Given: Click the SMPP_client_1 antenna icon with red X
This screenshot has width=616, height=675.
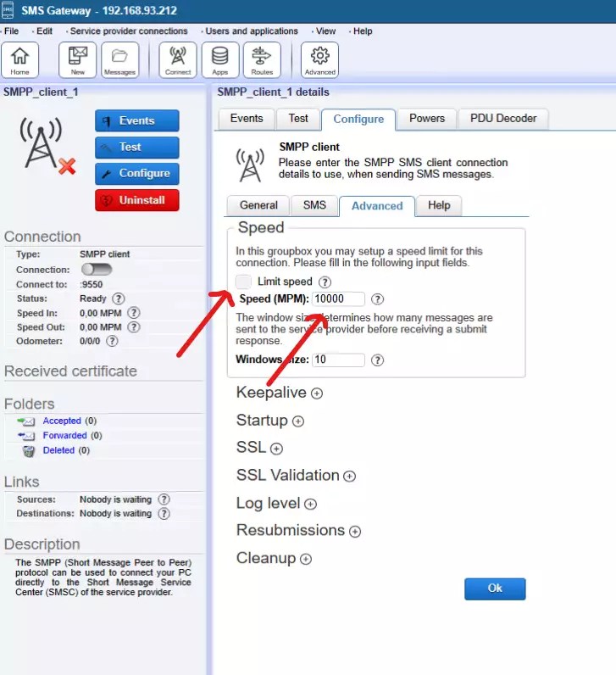Looking at the screenshot, I should pos(47,146).
